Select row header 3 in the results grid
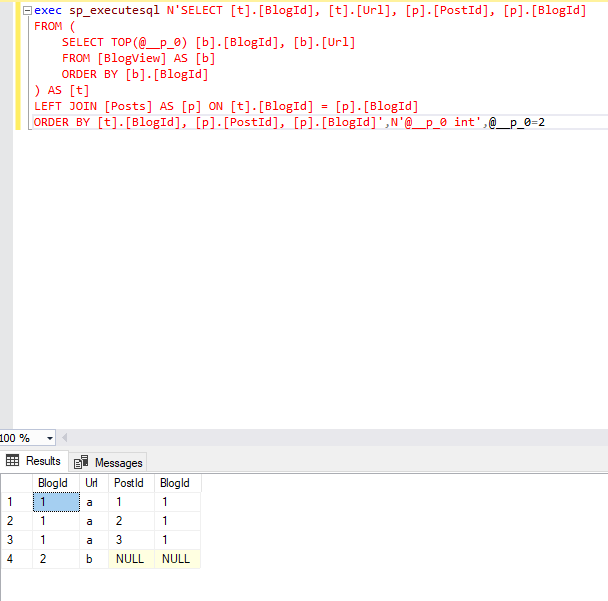The width and height of the screenshot is (608, 601). click(17, 540)
